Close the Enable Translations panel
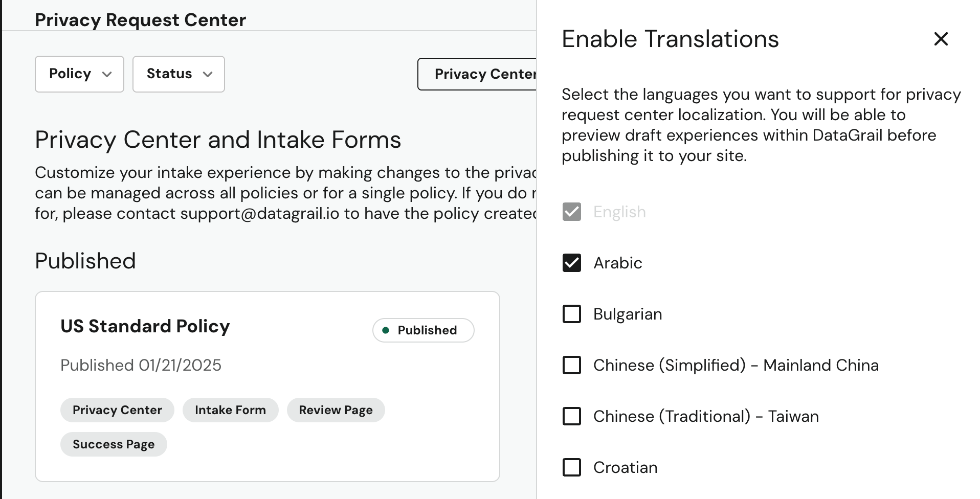 pyautogui.click(x=941, y=39)
